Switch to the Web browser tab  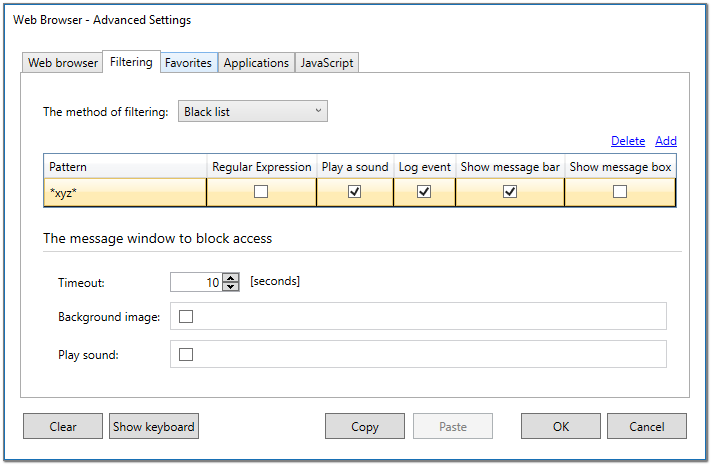63,63
